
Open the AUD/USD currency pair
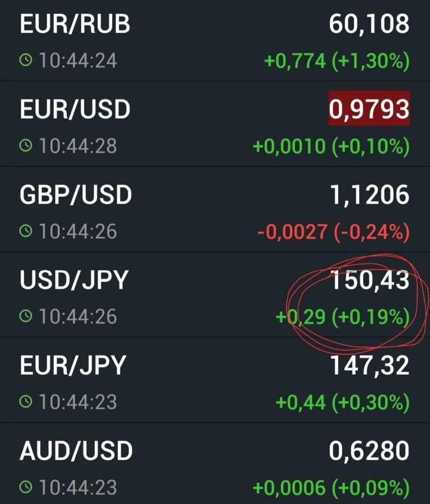[x=76, y=451]
